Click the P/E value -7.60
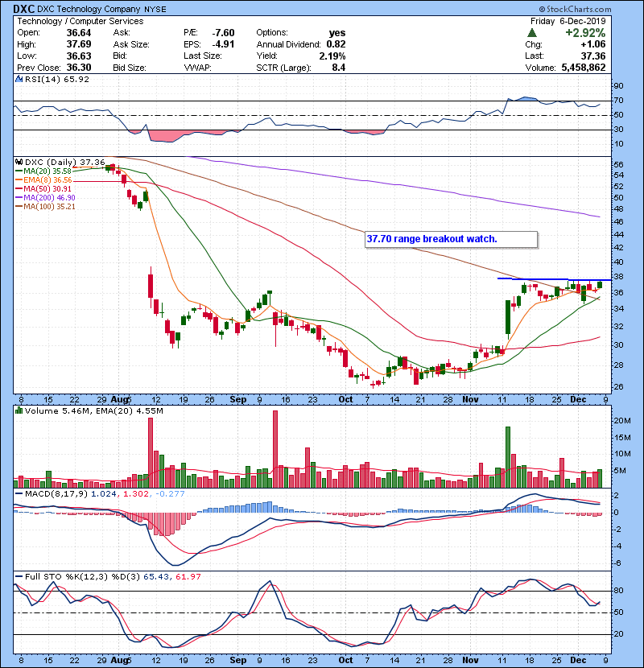The width and height of the screenshot is (644, 668). pos(223,33)
